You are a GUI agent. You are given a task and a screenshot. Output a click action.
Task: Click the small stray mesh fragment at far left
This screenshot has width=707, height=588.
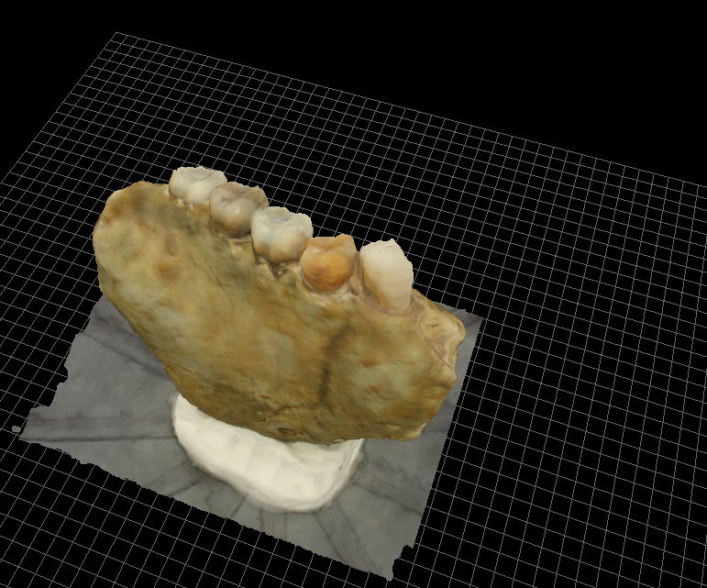[x=16, y=429]
